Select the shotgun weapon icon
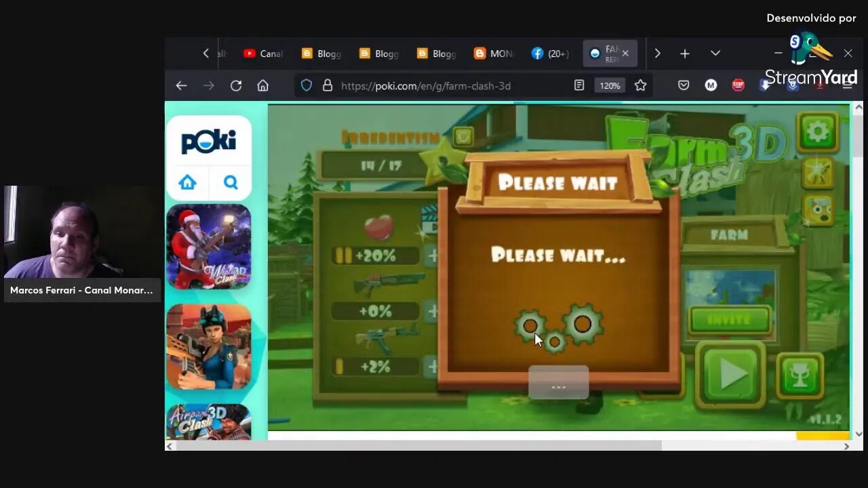Viewport: 868px width, 488px height. 389,283
